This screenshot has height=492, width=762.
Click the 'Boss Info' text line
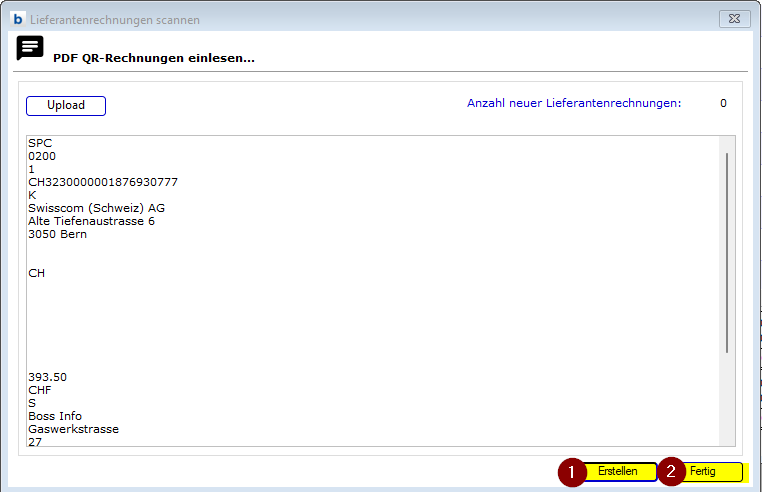(x=55, y=416)
